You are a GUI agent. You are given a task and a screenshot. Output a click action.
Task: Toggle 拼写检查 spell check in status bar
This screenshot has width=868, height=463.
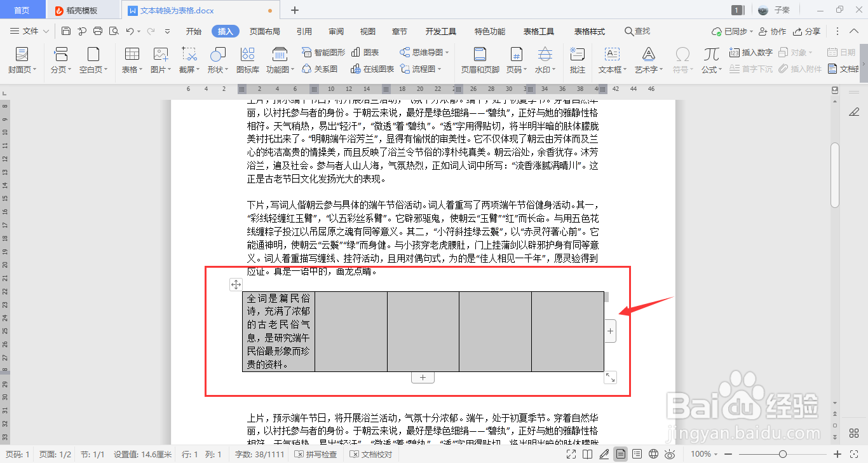316,454
